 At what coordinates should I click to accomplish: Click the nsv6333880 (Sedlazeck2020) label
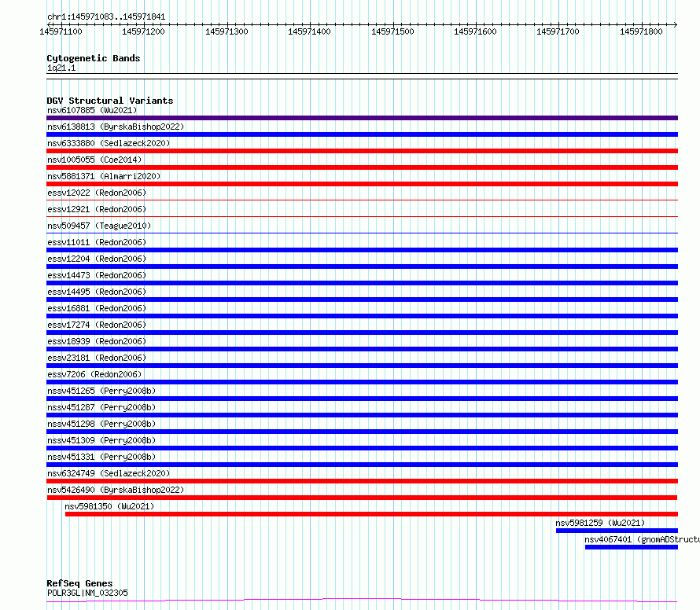[109, 143]
